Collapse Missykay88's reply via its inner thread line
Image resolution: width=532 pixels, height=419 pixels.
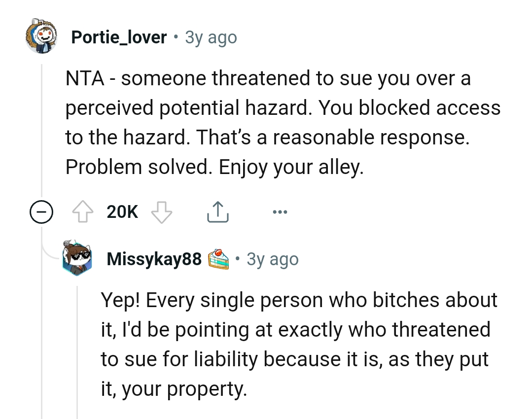pyautogui.click(x=77, y=345)
